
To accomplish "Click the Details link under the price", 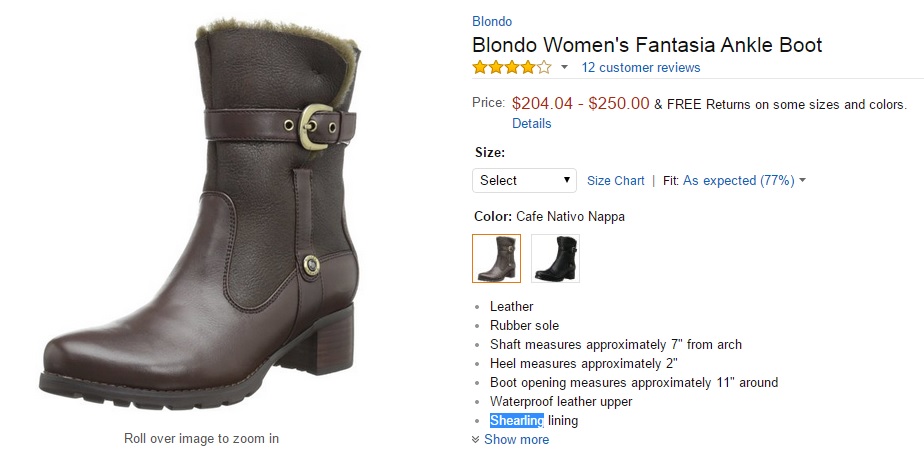I will [x=531, y=123].
